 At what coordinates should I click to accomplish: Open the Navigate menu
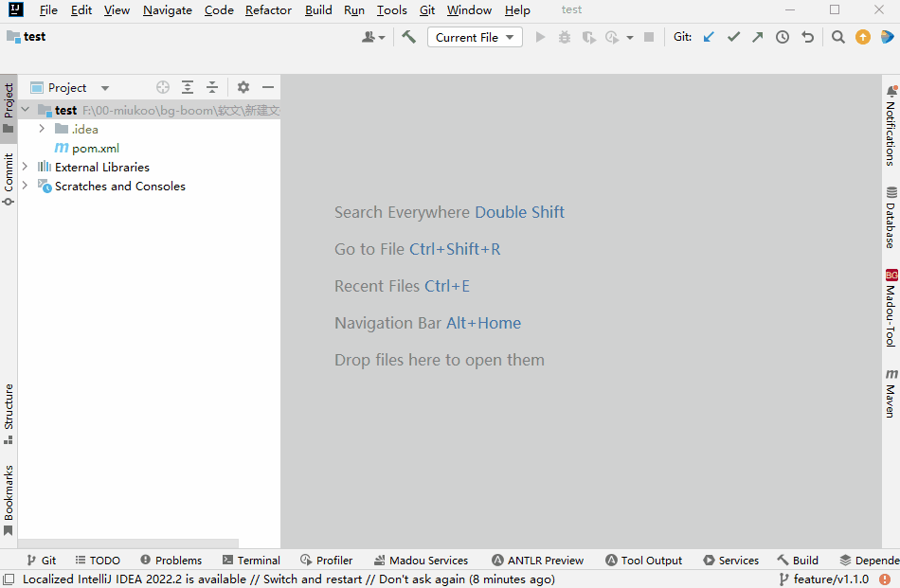[167, 10]
